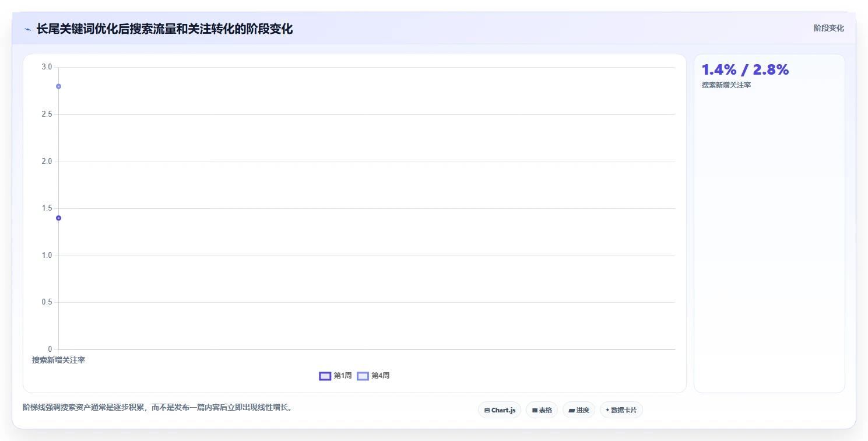Click the 0.5 y-axis tick label
This screenshot has width=868, height=441.
click(47, 302)
